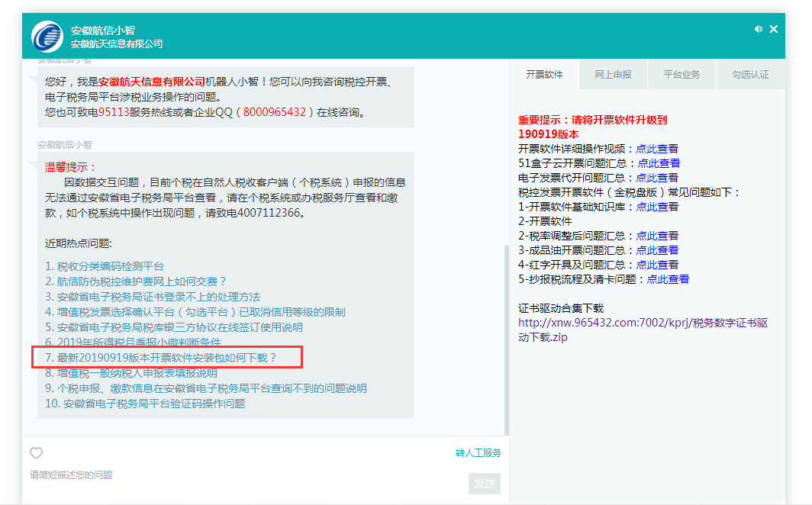Viewport: 812px width, 505px height.
Task: Click 点此查看 for 开票软件基础知识库
Action: (x=656, y=207)
